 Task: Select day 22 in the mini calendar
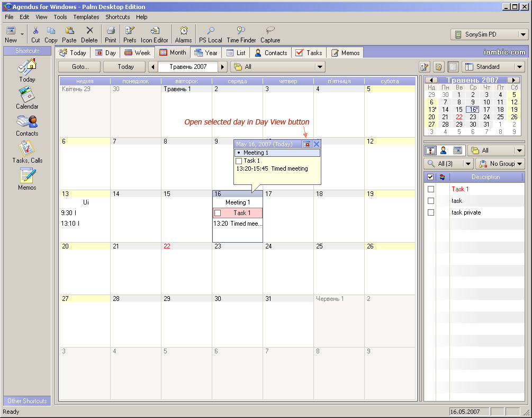tap(459, 117)
